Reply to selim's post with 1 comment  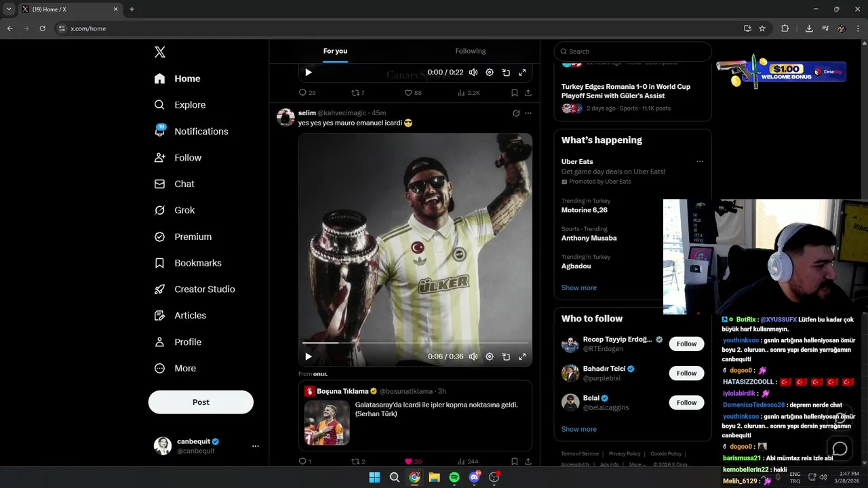[x=304, y=462]
